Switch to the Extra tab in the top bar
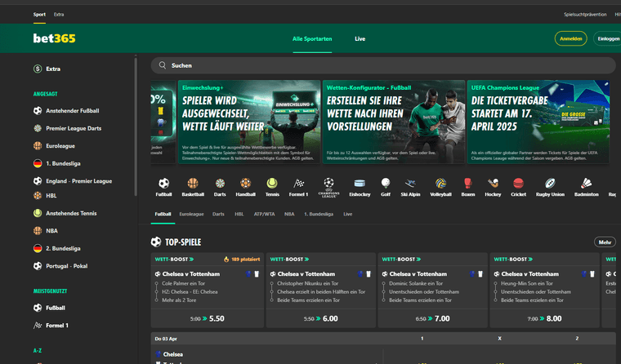 (59, 14)
